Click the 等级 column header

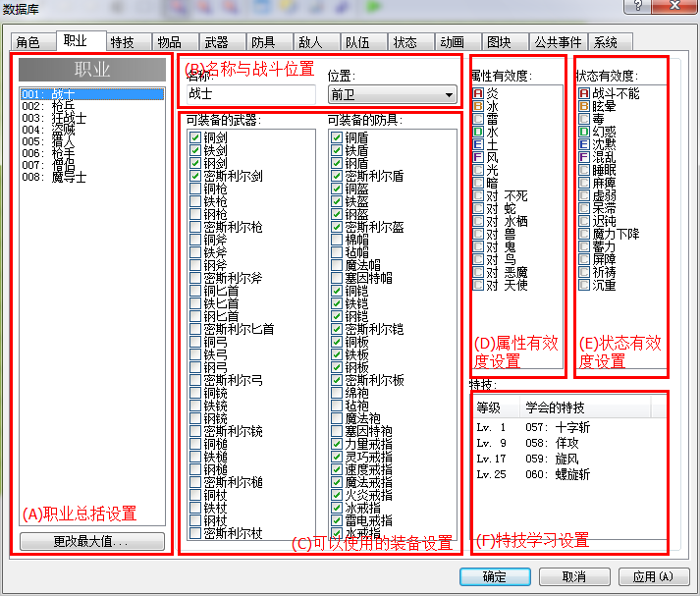(x=497, y=407)
